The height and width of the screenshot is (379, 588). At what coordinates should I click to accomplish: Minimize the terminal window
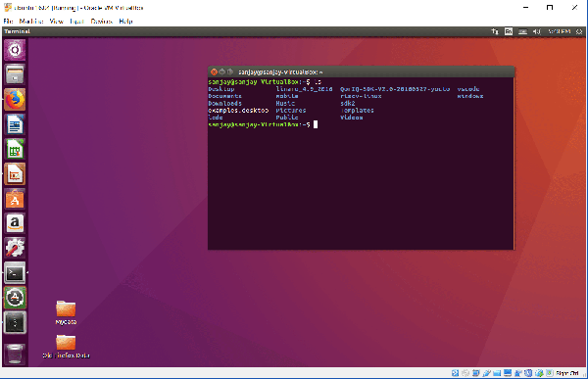(x=222, y=71)
